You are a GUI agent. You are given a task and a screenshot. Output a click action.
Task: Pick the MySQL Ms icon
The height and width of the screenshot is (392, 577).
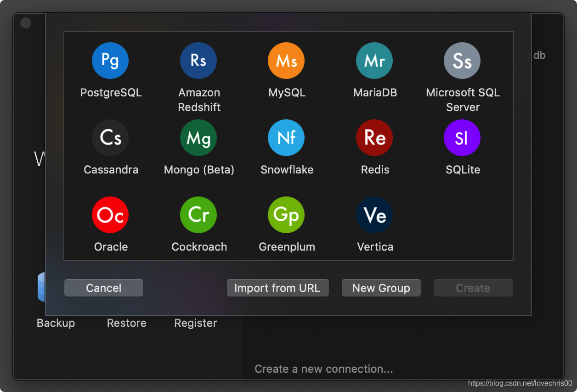(286, 61)
